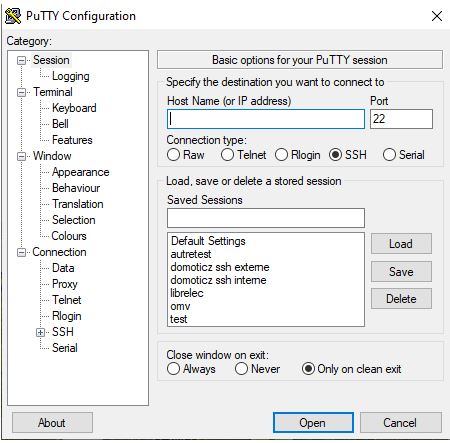
Task: Focus the Host Name input field
Action: [266, 119]
